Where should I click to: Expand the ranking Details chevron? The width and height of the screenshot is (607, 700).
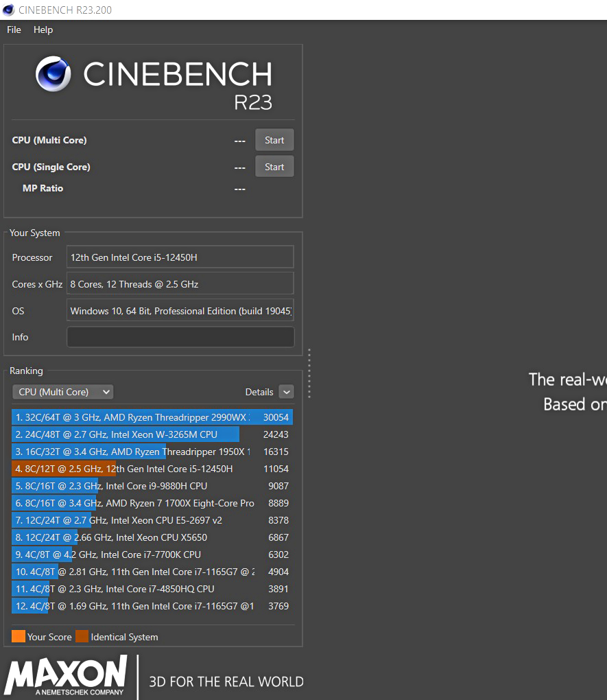point(287,392)
